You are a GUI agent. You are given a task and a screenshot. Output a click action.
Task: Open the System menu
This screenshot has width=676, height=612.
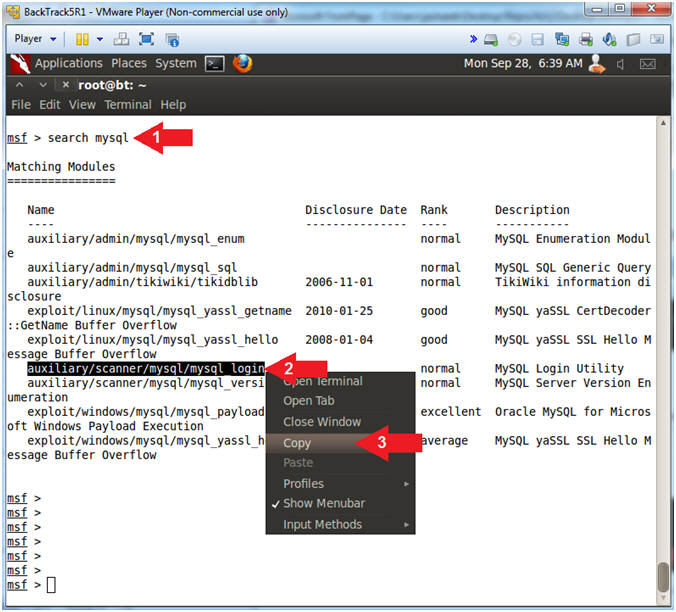pyautogui.click(x=175, y=63)
